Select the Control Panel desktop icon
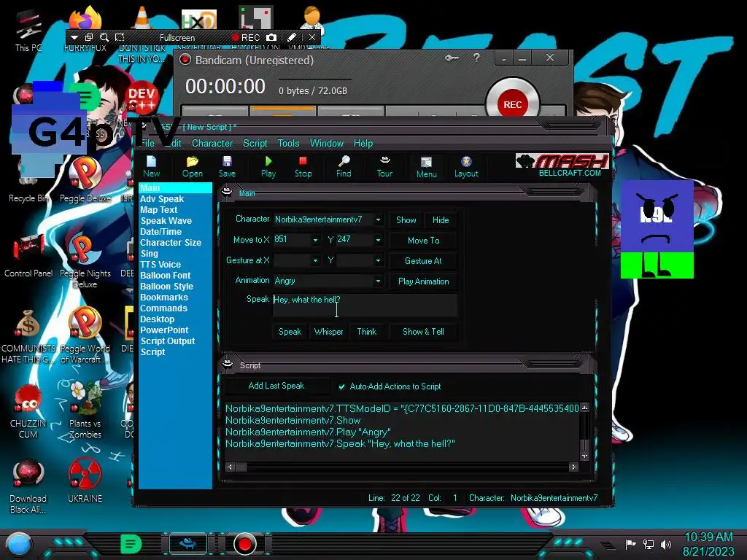The width and height of the screenshot is (747, 560). pos(28,254)
